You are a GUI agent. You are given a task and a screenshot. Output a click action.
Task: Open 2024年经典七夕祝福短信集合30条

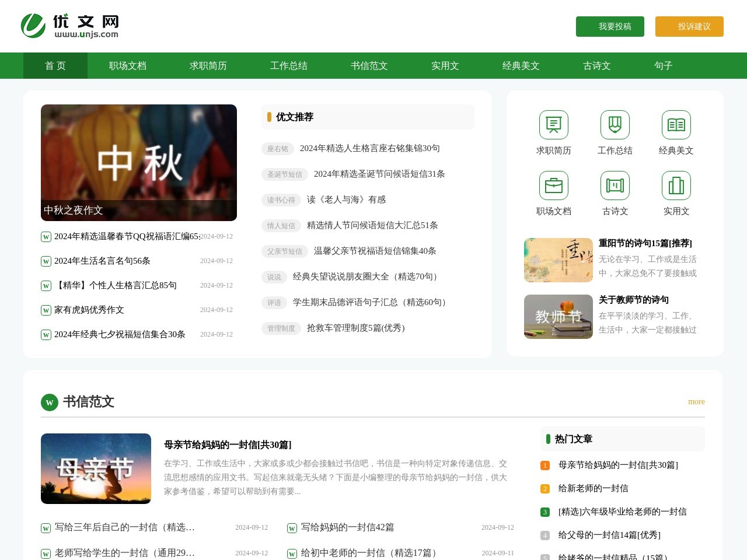(120, 334)
